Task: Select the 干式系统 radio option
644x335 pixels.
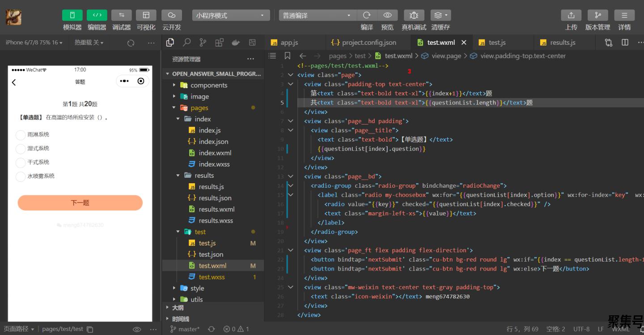Action: click(21, 163)
